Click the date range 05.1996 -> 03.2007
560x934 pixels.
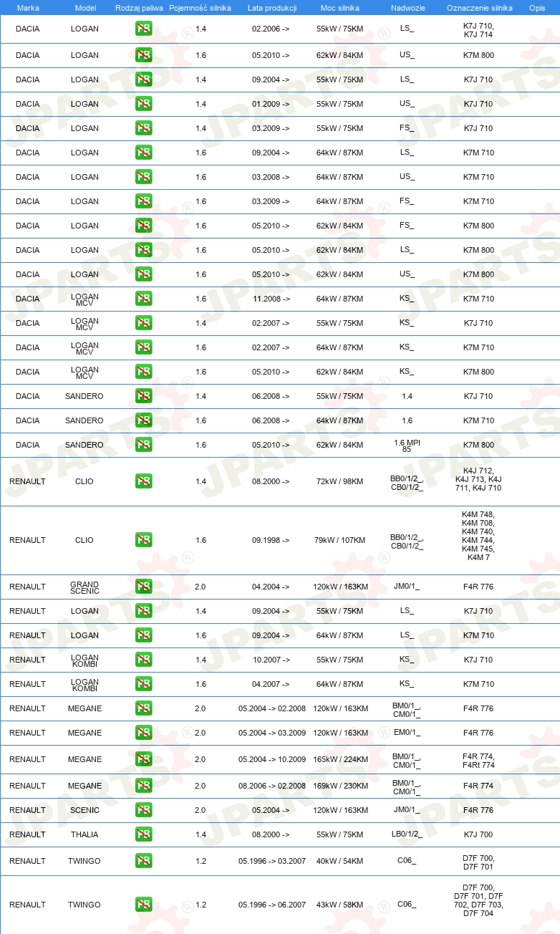click(272, 861)
